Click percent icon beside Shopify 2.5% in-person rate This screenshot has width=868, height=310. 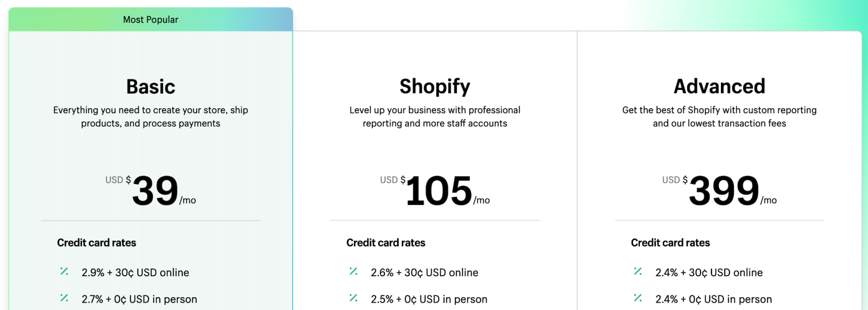pyautogui.click(x=353, y=298)
